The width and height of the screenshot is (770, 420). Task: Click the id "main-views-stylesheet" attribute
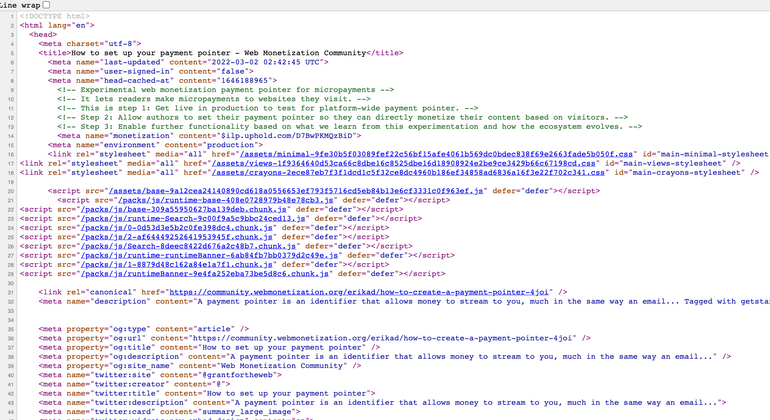click(667, 164)
